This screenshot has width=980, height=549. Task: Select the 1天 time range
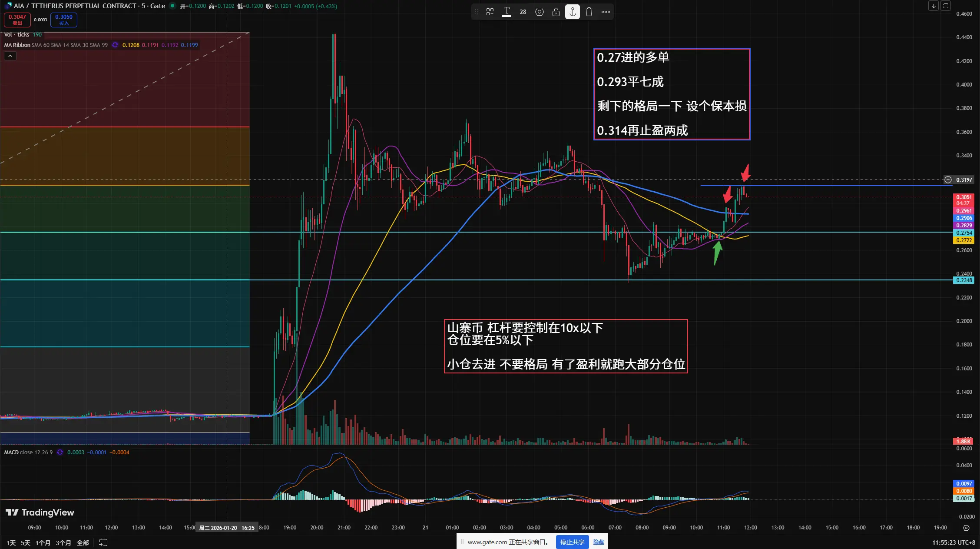(x=11, y=543)
